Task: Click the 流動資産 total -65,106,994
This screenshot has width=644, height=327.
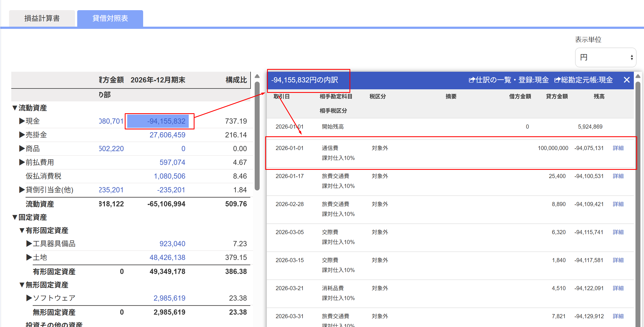Action: pyautogui.click(x=166, y=204)
